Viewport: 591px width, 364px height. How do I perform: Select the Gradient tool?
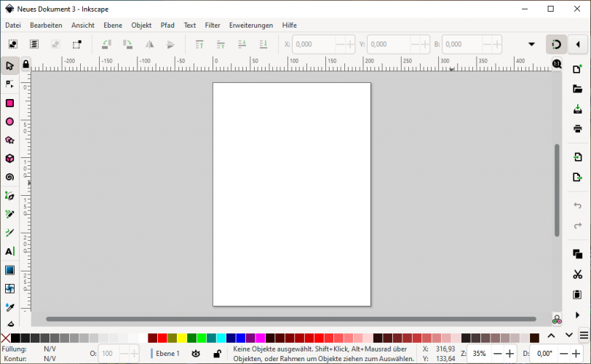[9, 270]
